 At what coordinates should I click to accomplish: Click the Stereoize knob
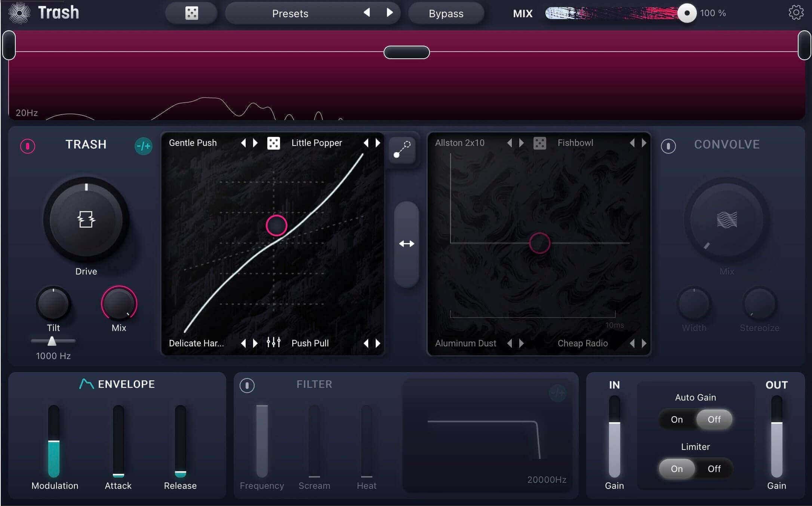(759, 304)
